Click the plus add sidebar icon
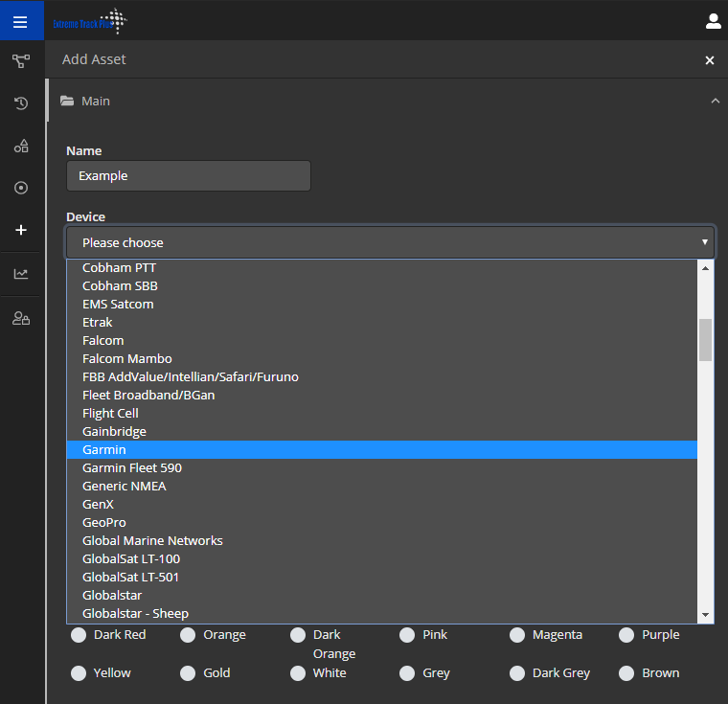Screen dimensions: 728x704 click(21, 230)
